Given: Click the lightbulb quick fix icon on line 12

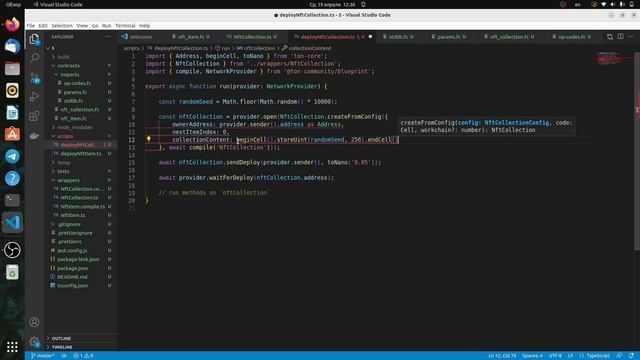Looking at the screenshot, I should coord(149,139).
